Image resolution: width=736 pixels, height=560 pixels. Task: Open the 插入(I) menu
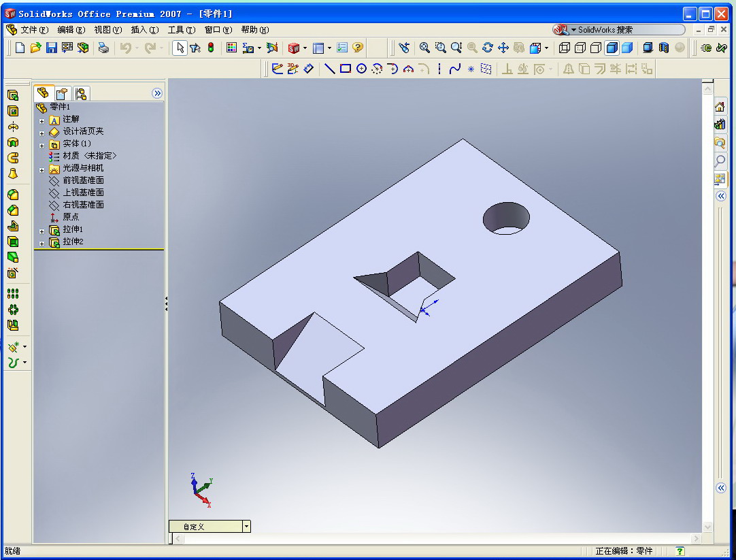point(145,29)
